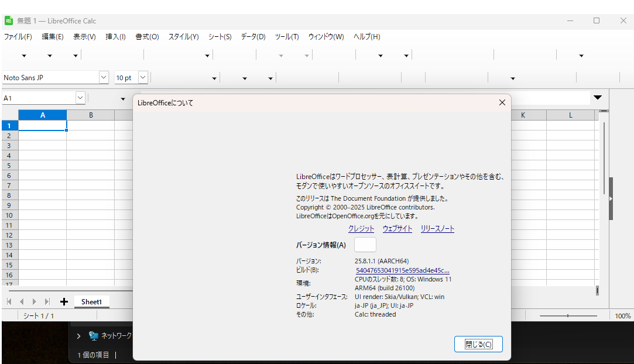Screen dimensions: 634x364
Task: Toggle the sidebar with its edge handle
Action: 611,199
